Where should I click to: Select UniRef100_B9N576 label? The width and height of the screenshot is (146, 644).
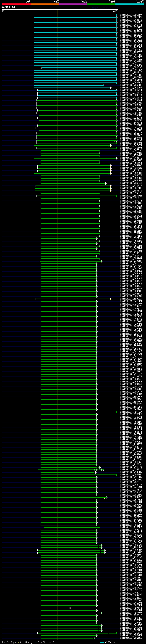click(131, 193)
